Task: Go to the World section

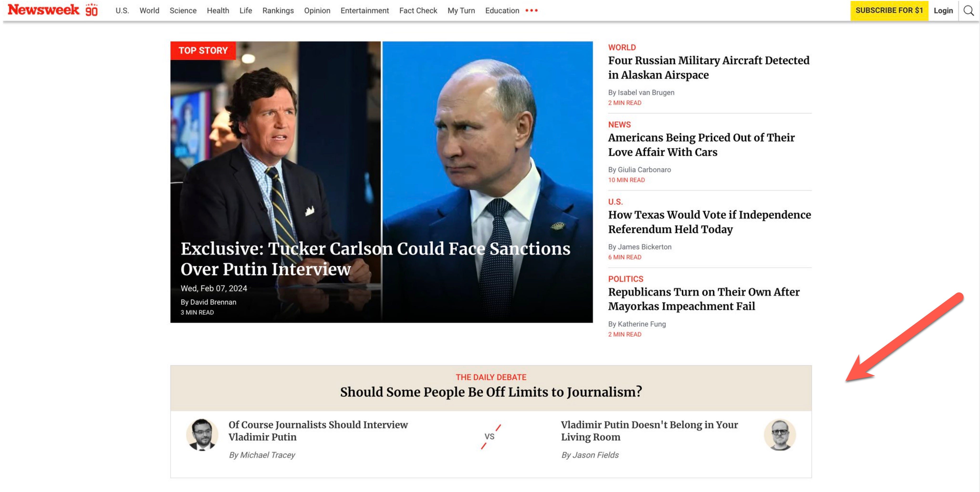Action: point(149,11)
